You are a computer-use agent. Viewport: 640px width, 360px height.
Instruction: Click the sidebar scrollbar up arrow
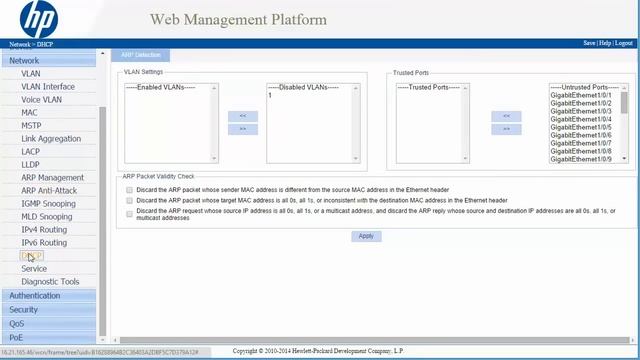tap(102, 53)
